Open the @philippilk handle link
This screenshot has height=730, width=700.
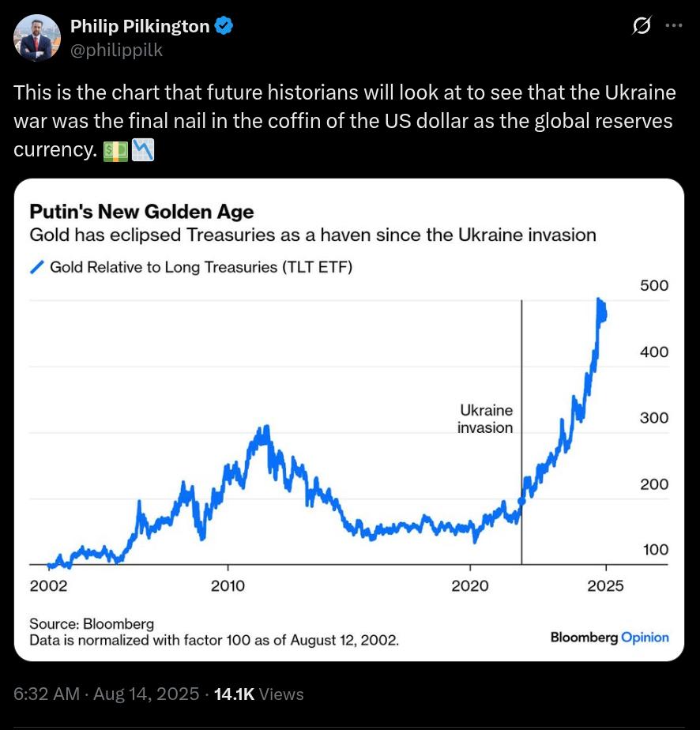[x=116, y=50]
